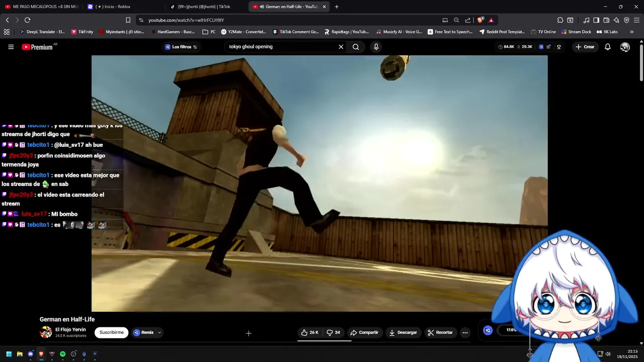Open Leo AI sparkle icon
The width and height of the screenshot is (644, 362).
pos(616,20)
